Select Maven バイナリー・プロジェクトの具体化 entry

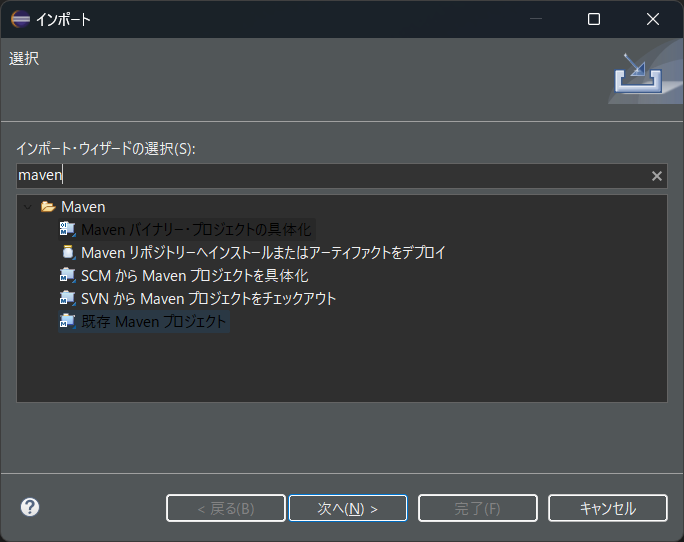[196, 230]
